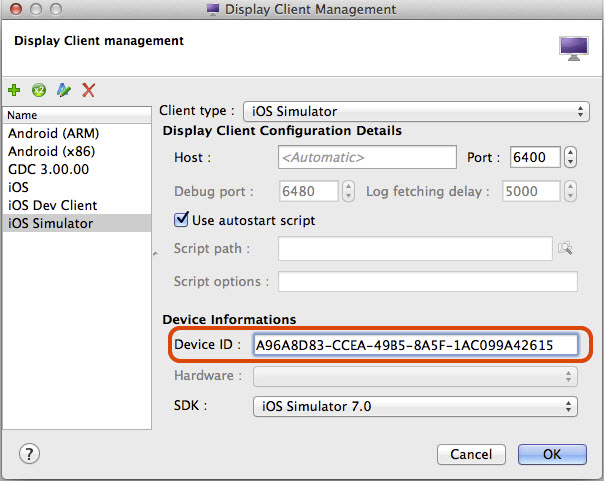
Task: Click the rename client pencil icon
Action: (64, 90)
